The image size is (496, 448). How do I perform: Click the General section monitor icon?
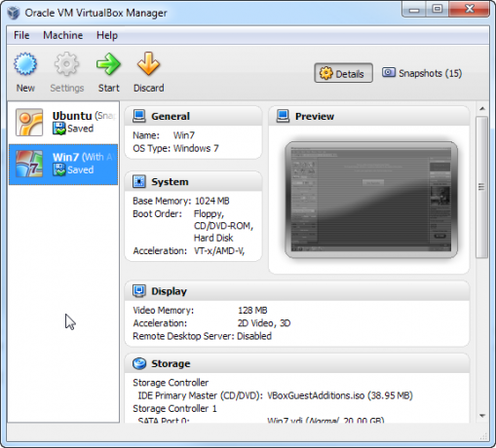click(139, 116)
